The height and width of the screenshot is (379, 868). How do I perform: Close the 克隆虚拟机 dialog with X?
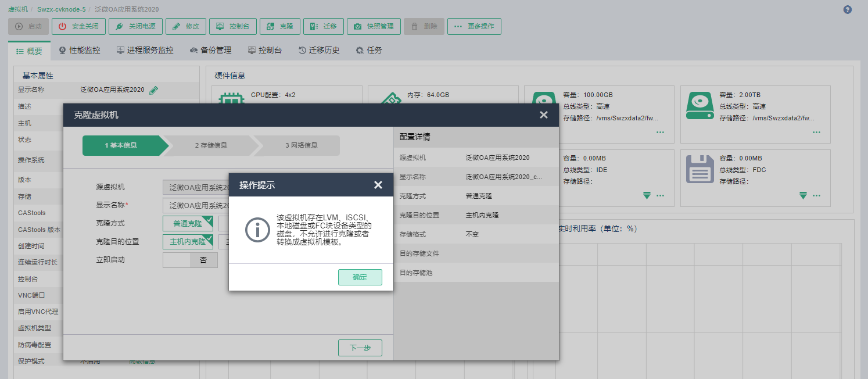pos(544,115)
